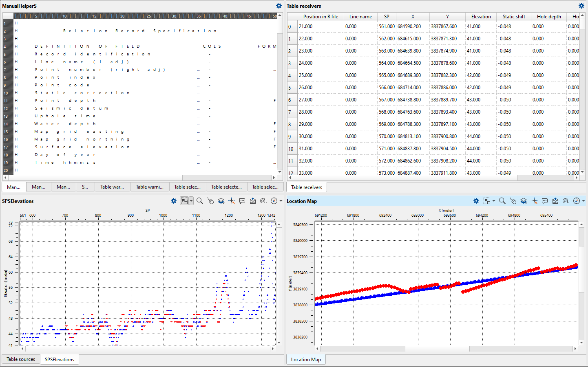Click the Elevation column header
The width and height of the screenshot is (588, 367).
point(481,17)
